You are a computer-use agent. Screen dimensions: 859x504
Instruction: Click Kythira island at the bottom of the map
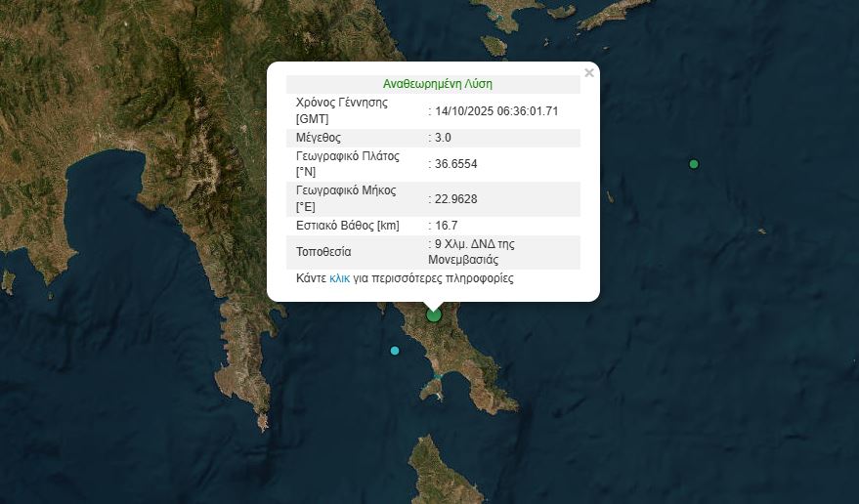tap(446, 471)
